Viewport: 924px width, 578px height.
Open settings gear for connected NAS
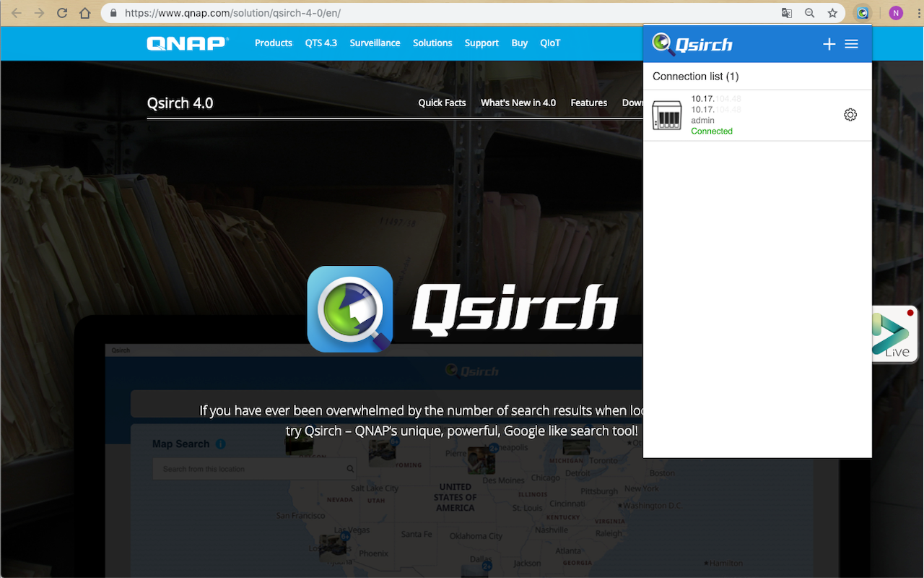click(850, 115)
